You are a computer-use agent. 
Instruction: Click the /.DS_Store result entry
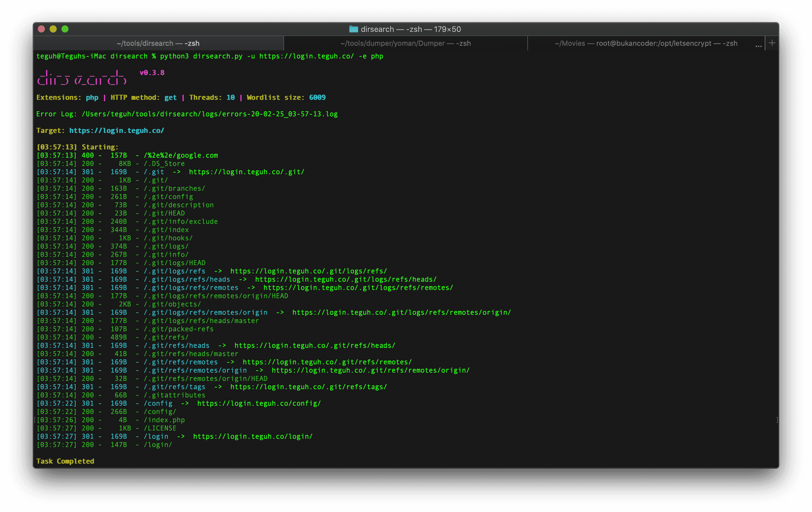click(164, 164)
